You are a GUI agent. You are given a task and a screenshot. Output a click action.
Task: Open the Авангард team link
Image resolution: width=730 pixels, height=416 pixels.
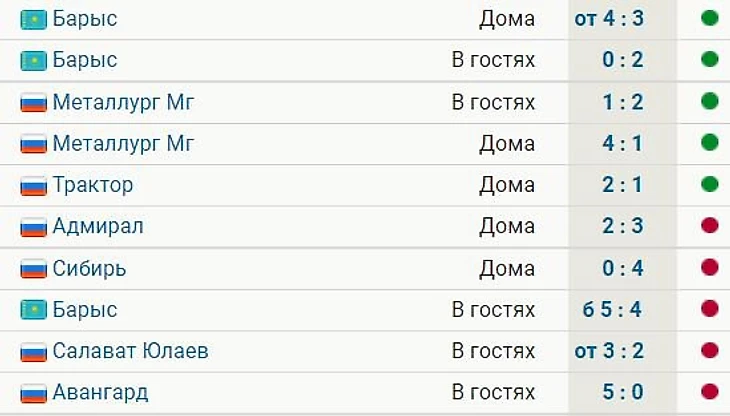(x=100, y=393)
